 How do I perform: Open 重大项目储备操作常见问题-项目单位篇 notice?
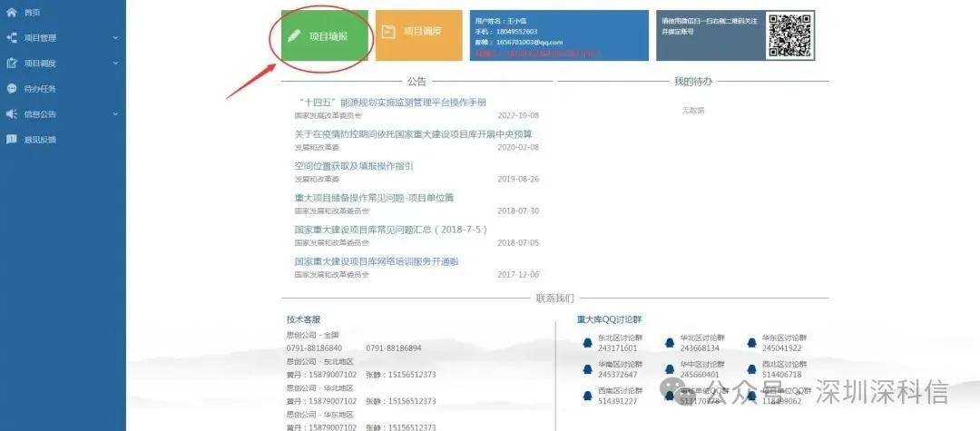tap(374, 198)
